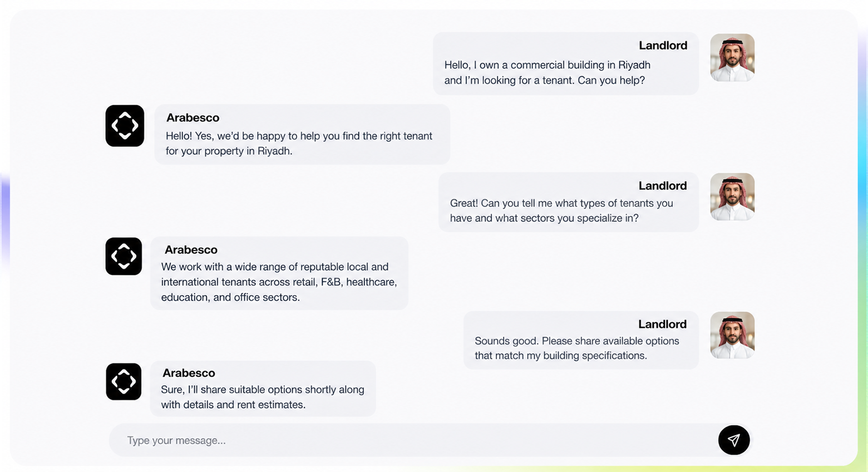
Task: Click the Arabesco logo beside the rent estimates reply
Action: point(124,382)
